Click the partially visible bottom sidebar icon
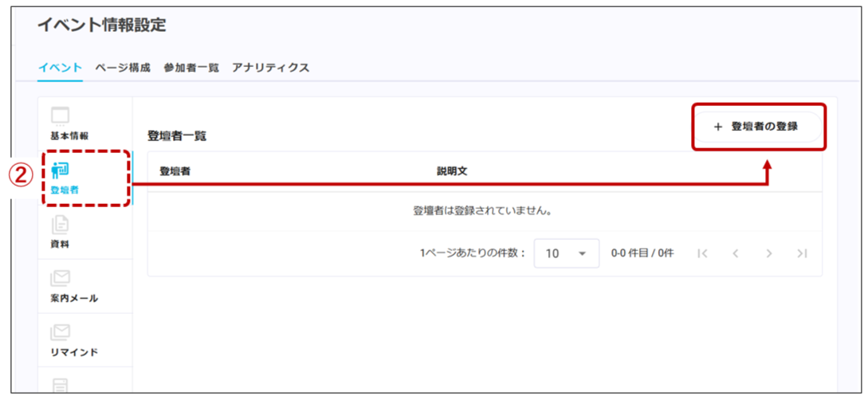 click(x=60, y=385)
